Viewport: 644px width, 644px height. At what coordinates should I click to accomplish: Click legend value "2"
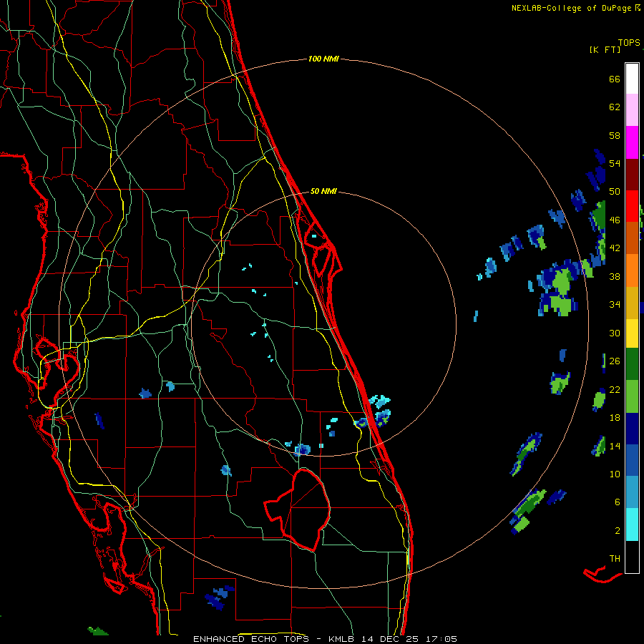coord(618,531)
